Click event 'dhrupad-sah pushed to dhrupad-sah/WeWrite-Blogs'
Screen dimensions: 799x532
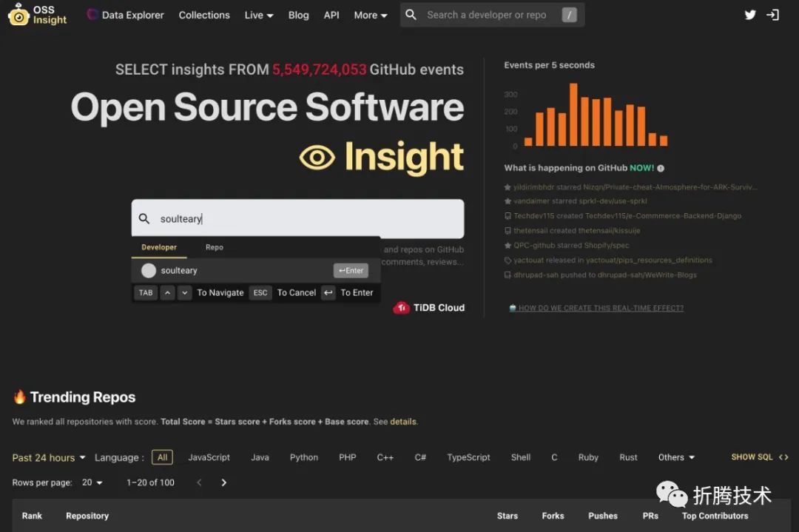coord(600,275)
